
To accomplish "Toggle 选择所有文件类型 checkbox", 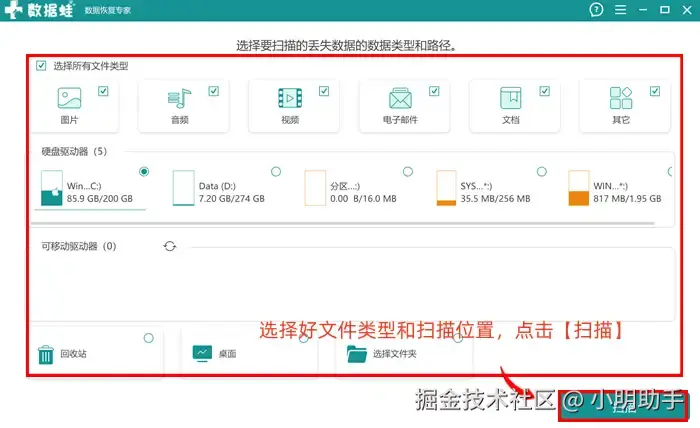I will click(x=41, y=66).
